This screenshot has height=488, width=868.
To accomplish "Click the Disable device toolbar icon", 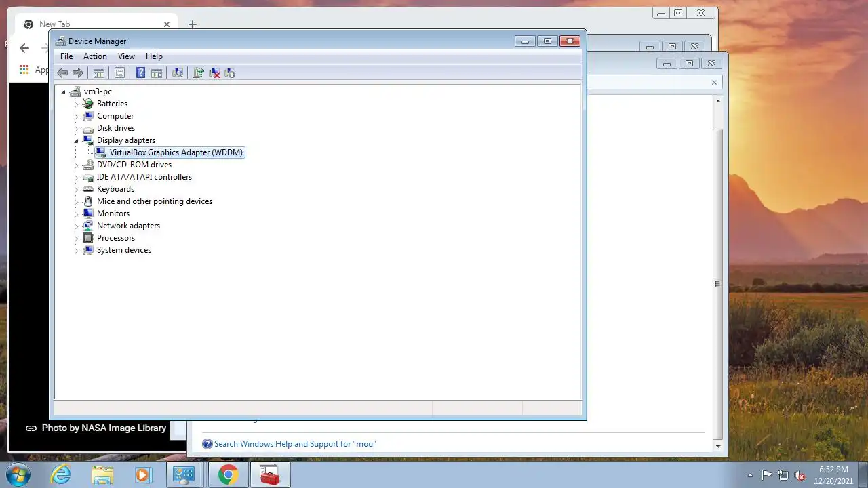I will point(230,73).
